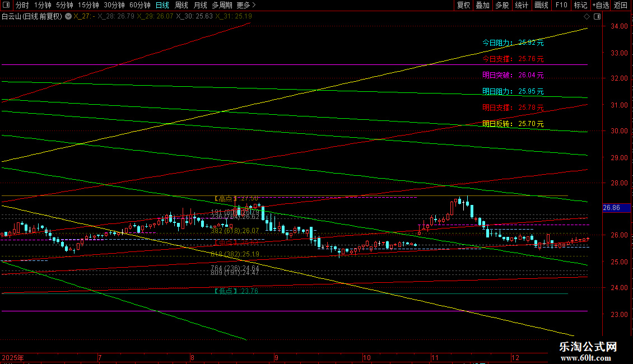Click the 标记 mark button
The height and width of the screenshot is (364, 633).
(x=580, y=5)
